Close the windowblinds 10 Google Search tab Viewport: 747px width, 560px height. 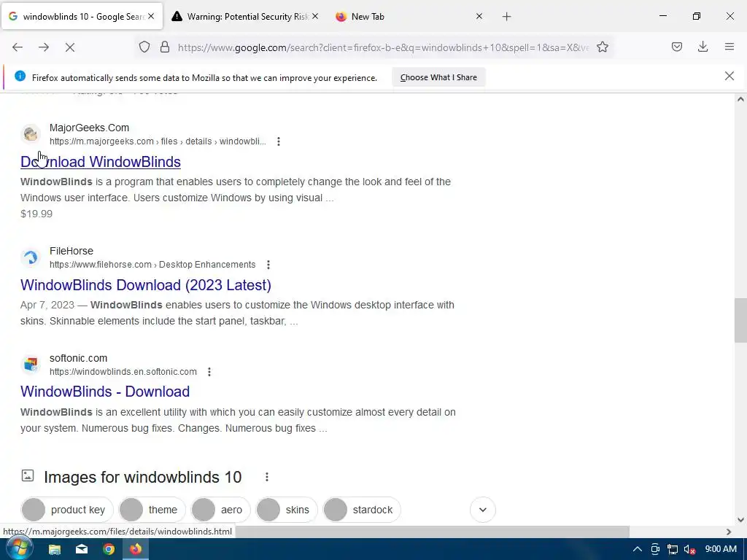click(x=151, y=16)
